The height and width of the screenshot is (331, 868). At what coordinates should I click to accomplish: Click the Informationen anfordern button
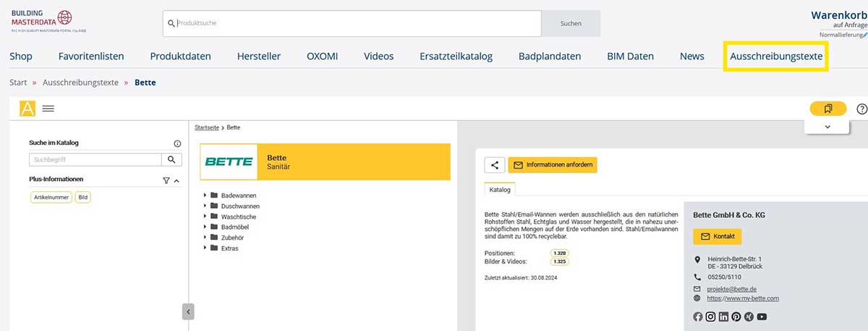pyautogui.click(x=553, y=165)
